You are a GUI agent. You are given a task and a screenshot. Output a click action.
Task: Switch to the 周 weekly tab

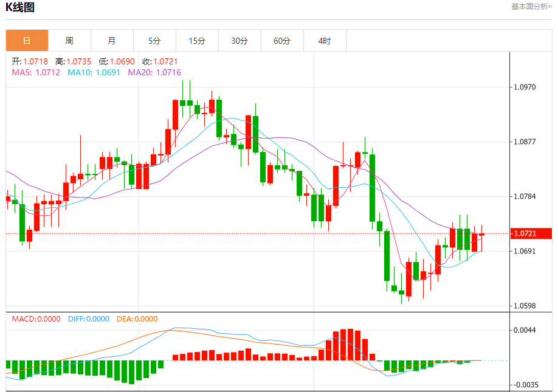pos(69,41)
